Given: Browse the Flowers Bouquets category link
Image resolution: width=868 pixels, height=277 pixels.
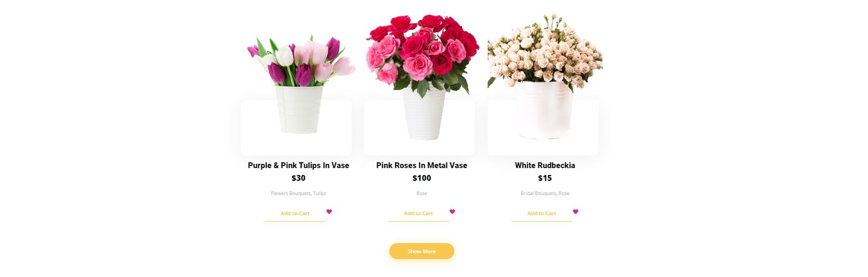Looking at the screenshot, I should pyautogui.click(x=291, y=193).
